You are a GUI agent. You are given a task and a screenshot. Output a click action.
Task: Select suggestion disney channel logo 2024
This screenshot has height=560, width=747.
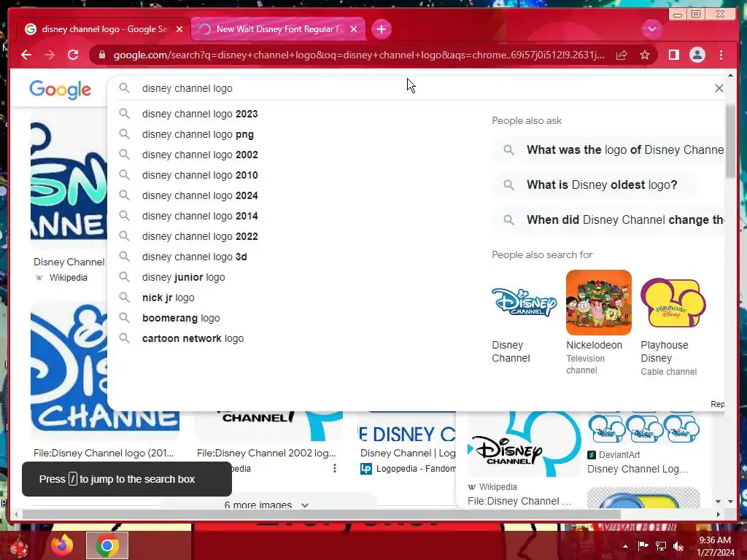[x=200, y=195]
